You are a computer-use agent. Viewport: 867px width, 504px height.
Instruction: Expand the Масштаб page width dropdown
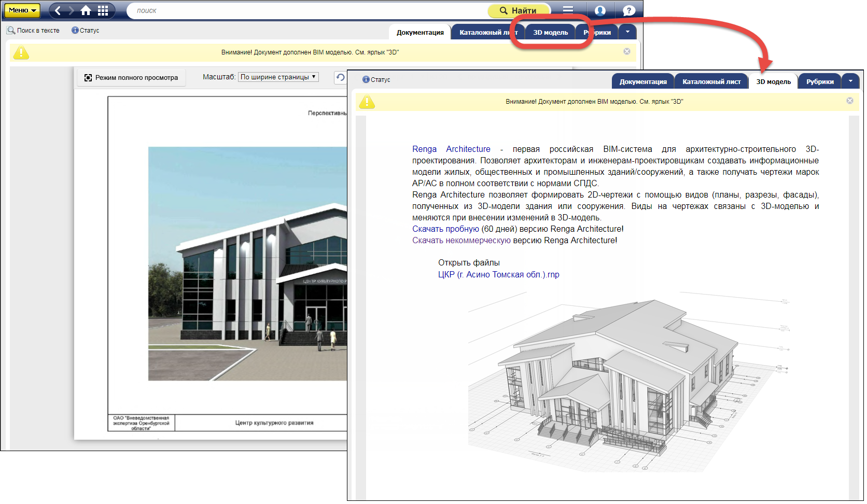(x=278, y=77)
